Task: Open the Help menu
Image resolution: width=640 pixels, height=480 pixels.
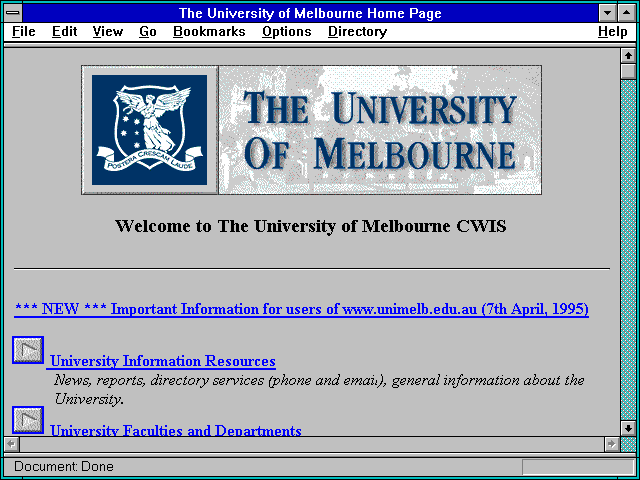Action: pyautogui.click(x=613, y=32)
